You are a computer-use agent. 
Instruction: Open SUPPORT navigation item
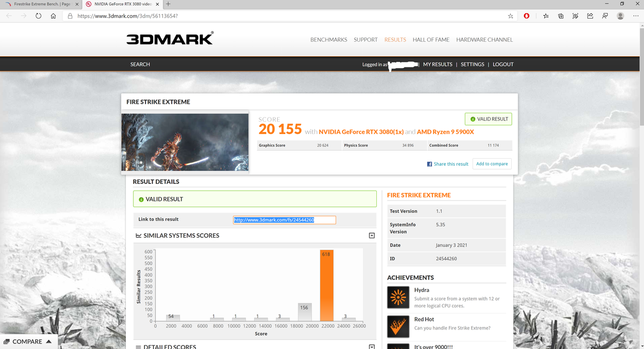tap(366, 40)
